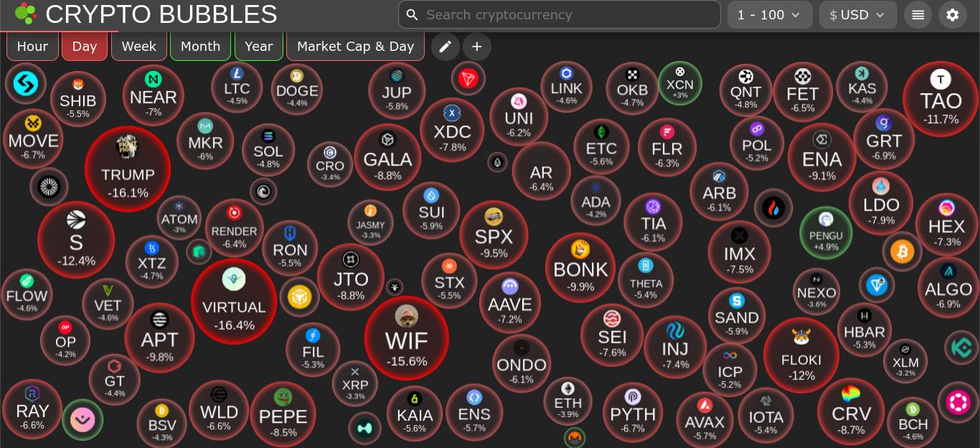
Task: Open the SUI bubble
Action: tap(431, 210)
